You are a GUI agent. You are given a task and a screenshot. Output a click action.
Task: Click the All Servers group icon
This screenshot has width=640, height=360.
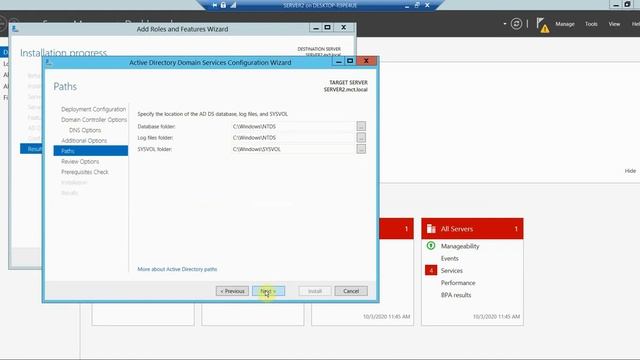coord(431,229)
